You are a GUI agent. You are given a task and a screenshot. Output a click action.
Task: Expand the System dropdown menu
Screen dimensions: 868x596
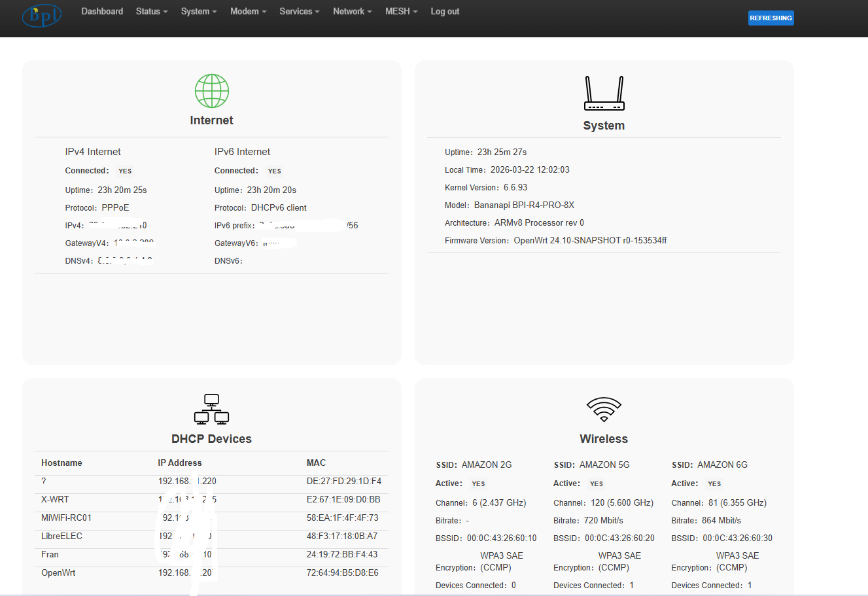199,12
